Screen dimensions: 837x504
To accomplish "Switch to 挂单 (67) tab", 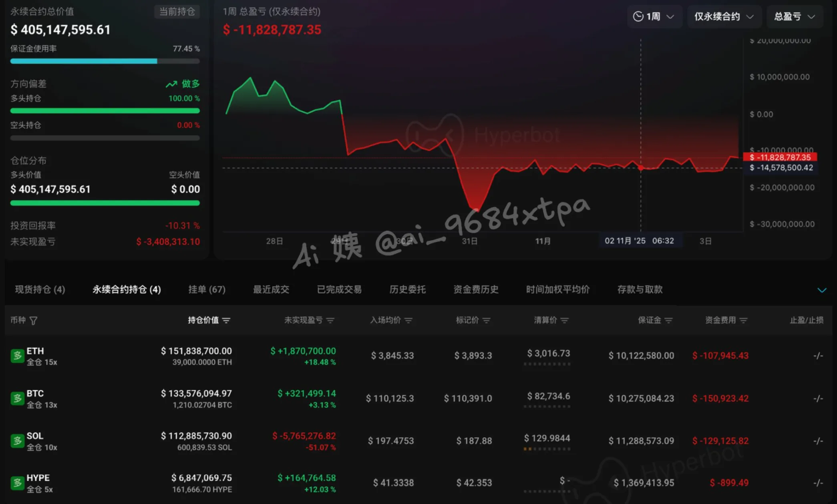I will [x=207, y=289].
